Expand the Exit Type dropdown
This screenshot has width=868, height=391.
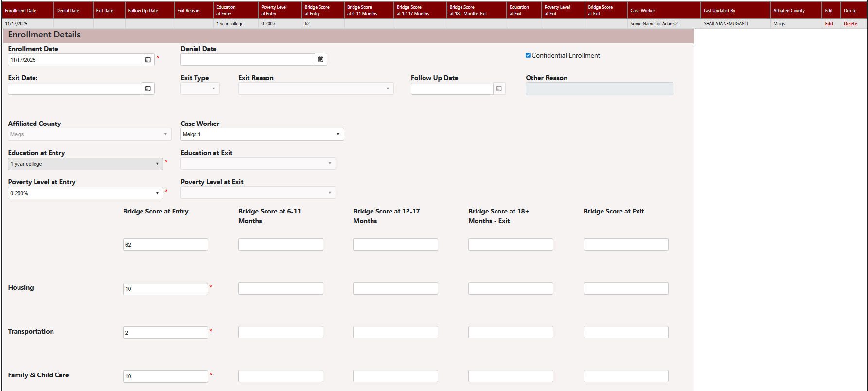pyautogui.click(x=200, y=89)
